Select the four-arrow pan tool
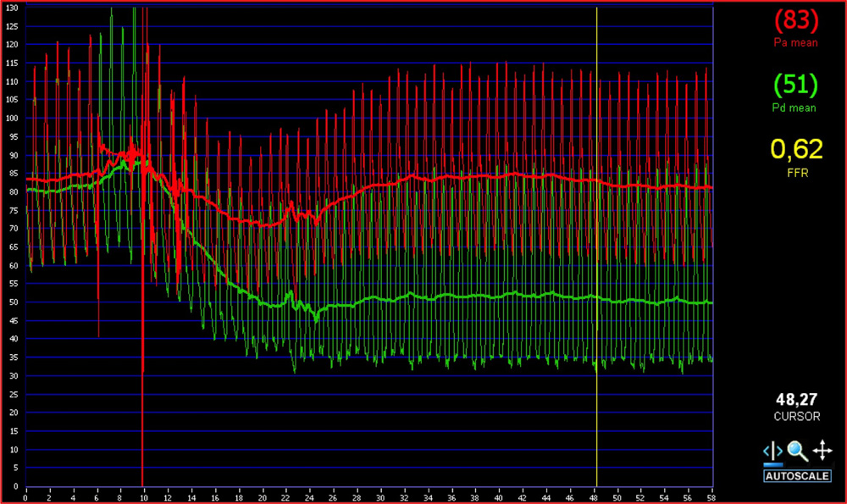 pos(822,450)
